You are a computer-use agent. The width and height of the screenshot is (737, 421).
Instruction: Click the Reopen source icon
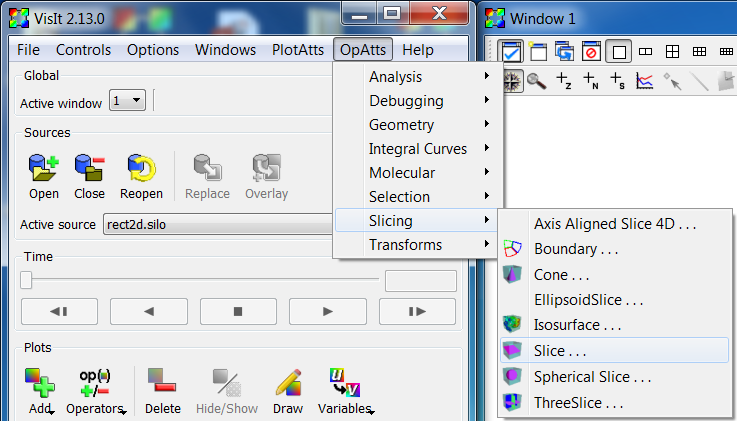(141, 168)
